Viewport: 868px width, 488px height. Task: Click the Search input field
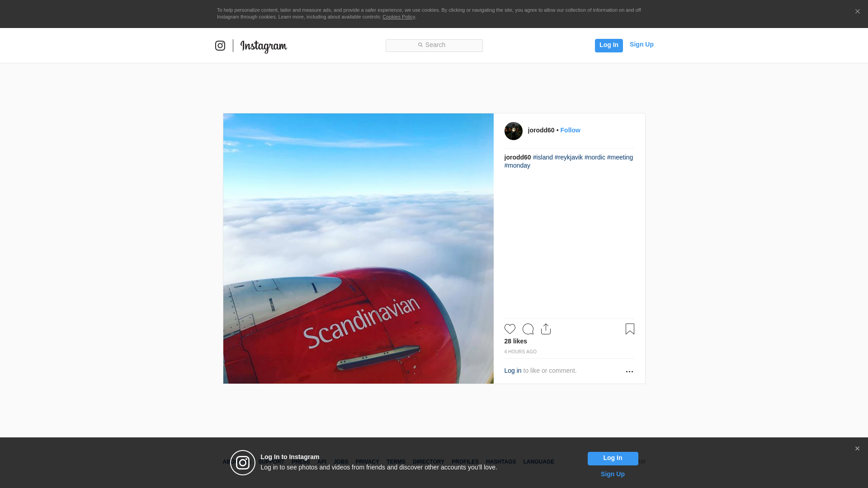coord(434,45)
